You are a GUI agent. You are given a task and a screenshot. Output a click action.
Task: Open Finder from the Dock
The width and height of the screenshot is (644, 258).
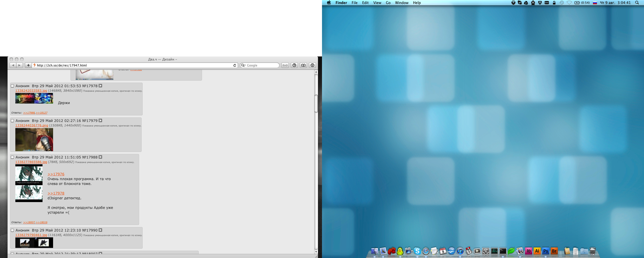374,251
